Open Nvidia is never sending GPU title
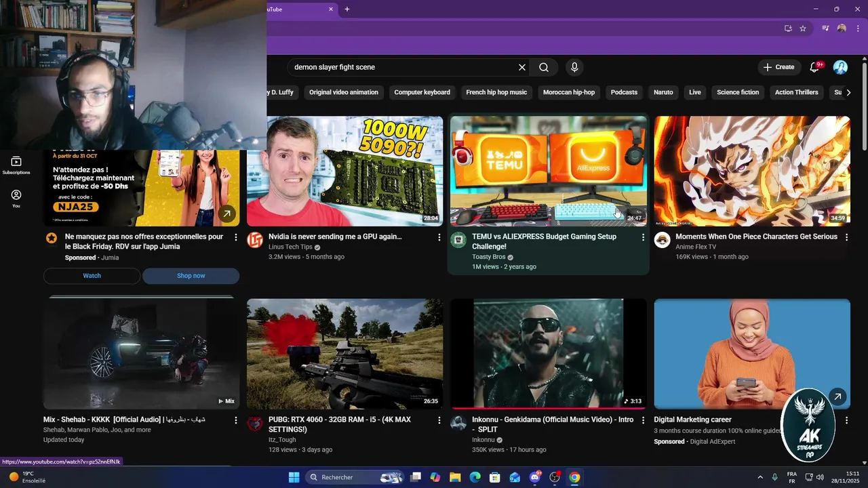 pos(335,237)
